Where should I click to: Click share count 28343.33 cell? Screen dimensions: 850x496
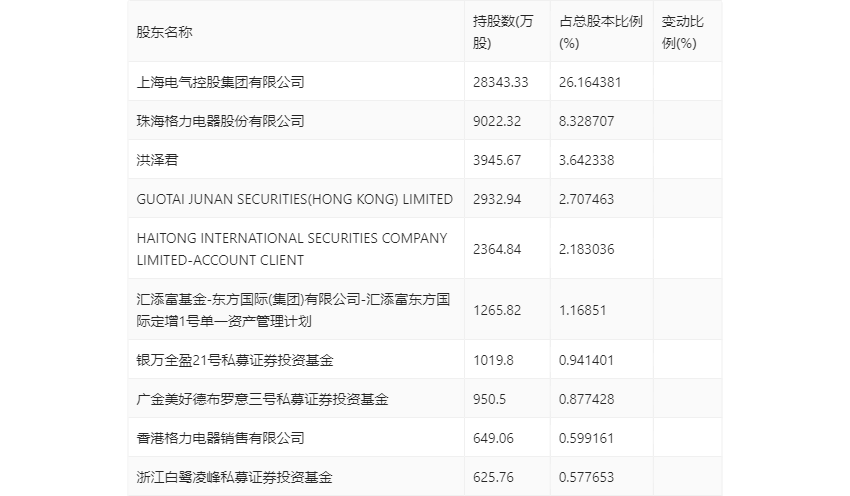(x=500, y=82)
